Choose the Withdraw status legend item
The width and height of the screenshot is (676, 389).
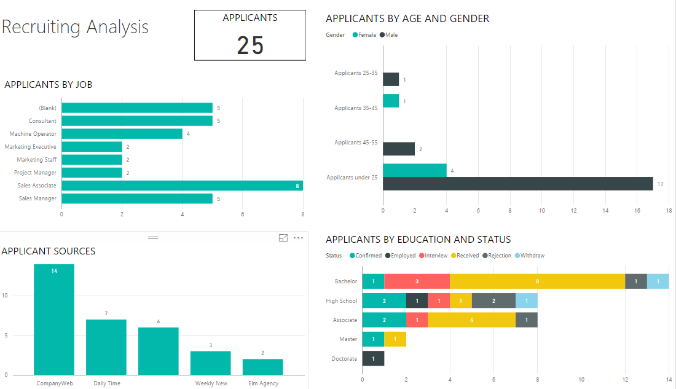coord(530,256)
